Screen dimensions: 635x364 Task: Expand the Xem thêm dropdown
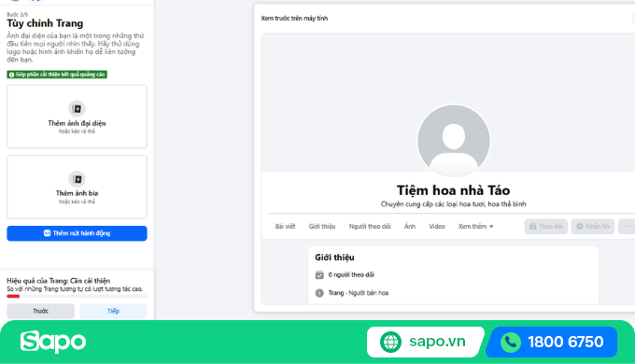point(476,227)
